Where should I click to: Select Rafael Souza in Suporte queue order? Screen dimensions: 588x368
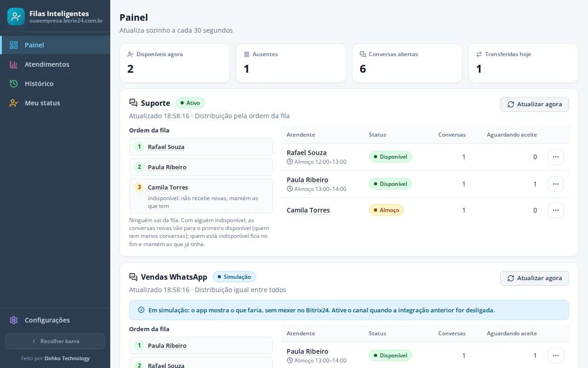[x=201, y=147]
